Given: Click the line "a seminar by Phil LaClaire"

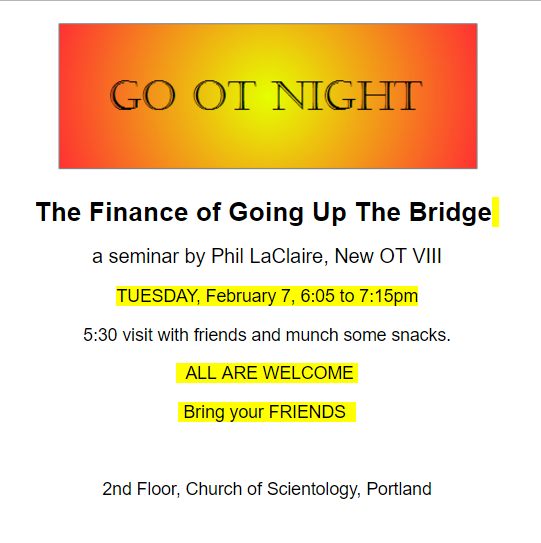Looking at the screenshot, I should [267, 257].
